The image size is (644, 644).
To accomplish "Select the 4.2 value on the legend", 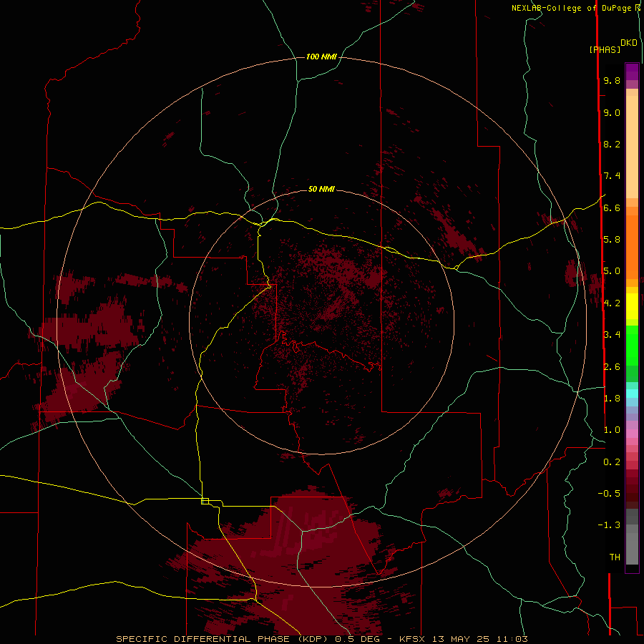I will point(612,303).
